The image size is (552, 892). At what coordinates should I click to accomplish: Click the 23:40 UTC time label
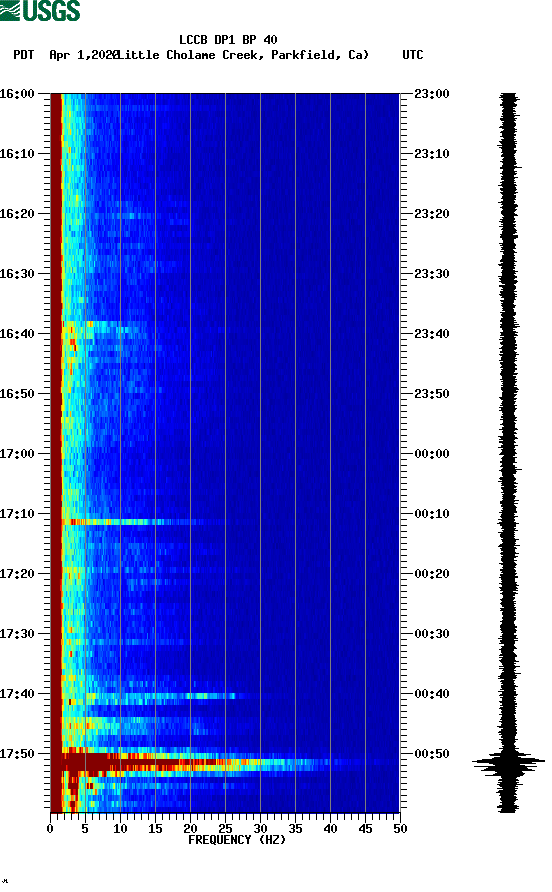[x=431, y=334]
